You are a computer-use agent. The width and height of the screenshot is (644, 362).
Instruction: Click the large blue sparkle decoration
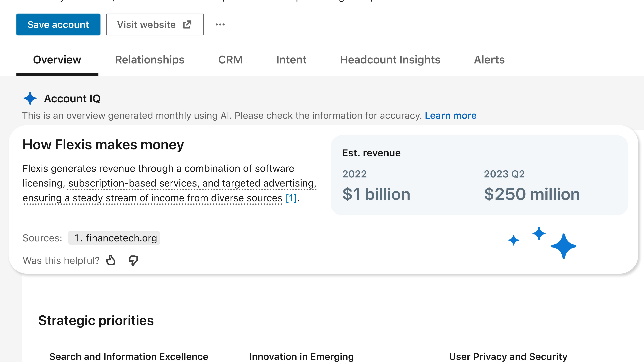[563, 246]
